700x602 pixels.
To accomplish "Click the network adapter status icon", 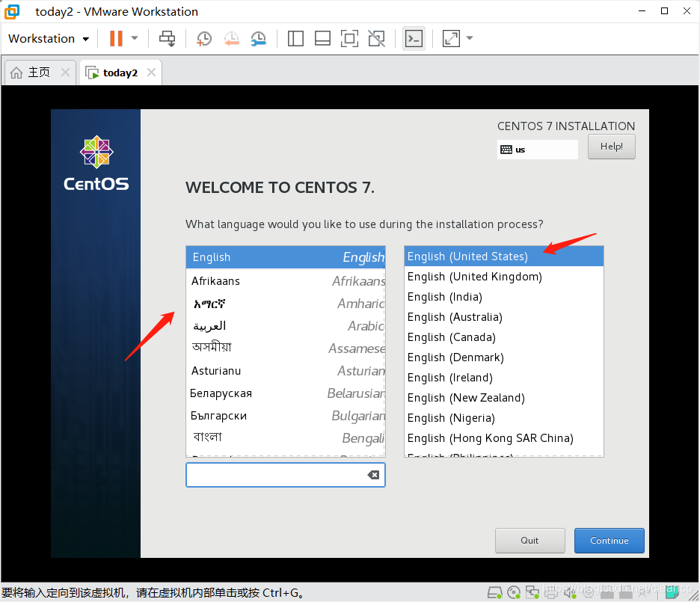I will pos(532,592).
